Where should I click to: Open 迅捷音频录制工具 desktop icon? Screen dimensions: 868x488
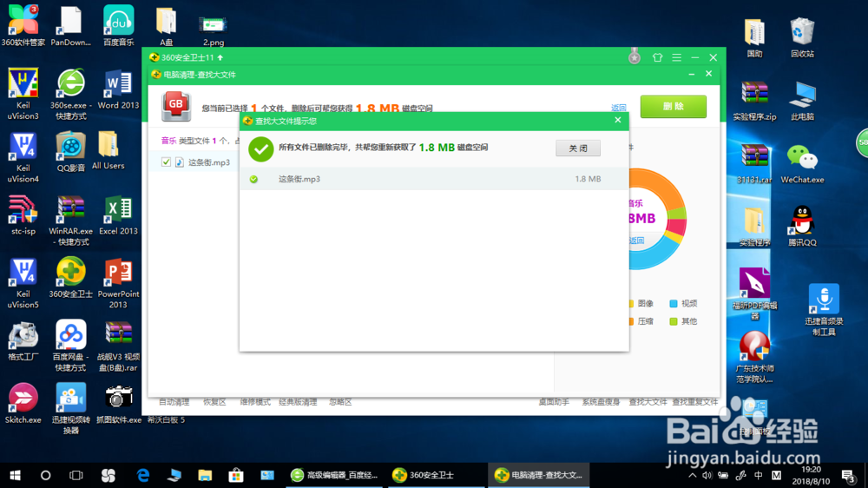click(824, 310)
